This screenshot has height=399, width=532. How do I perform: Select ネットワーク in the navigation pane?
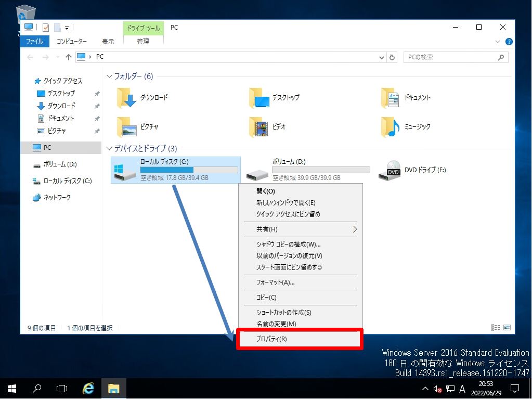51,198
